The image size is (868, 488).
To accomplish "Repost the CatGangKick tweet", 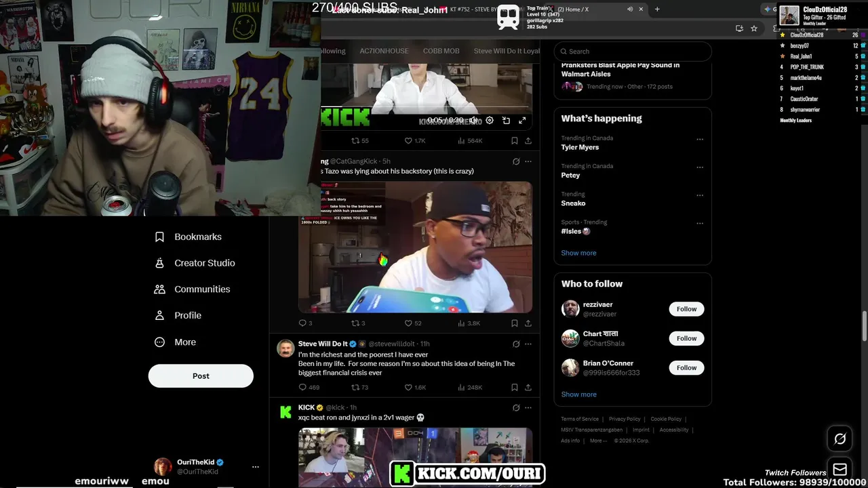I will (358, 323).
